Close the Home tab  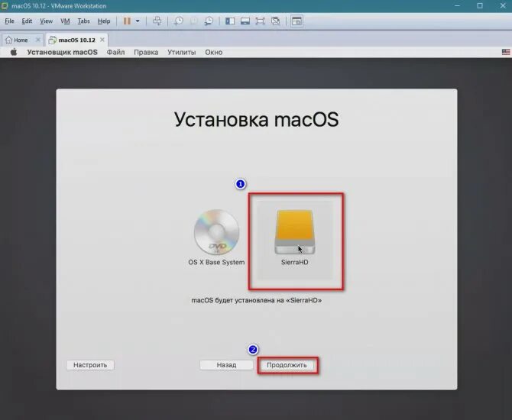tap(38, 40)
